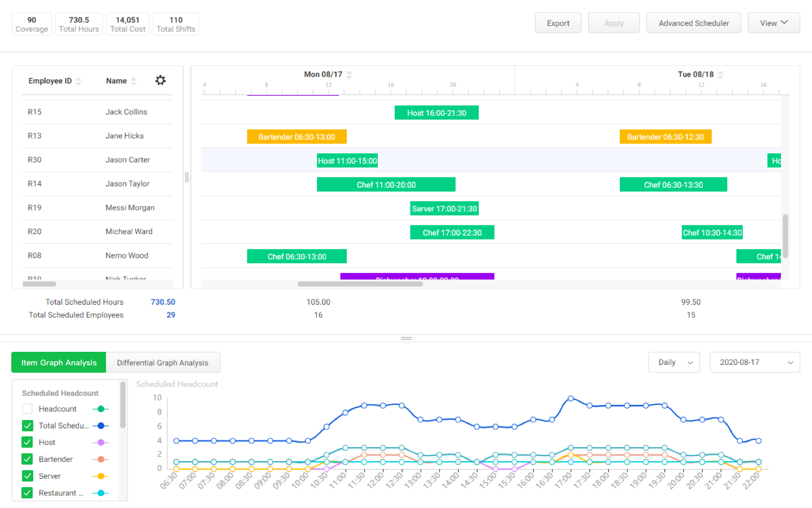Screen dimensions: 812x508
Task: Click Monday hours total 105.00
Action: tap(318, 302)
